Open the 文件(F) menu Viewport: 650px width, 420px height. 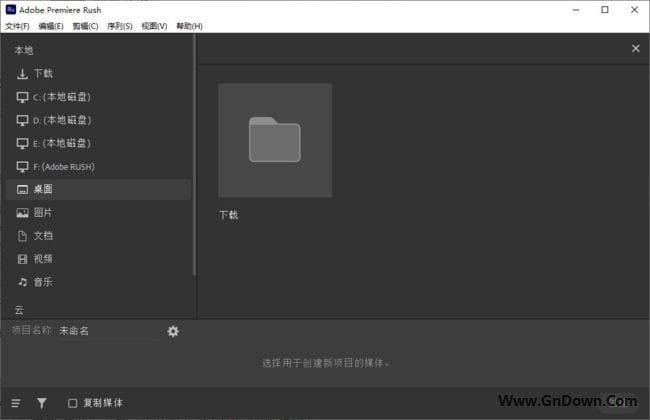(17, 26)
